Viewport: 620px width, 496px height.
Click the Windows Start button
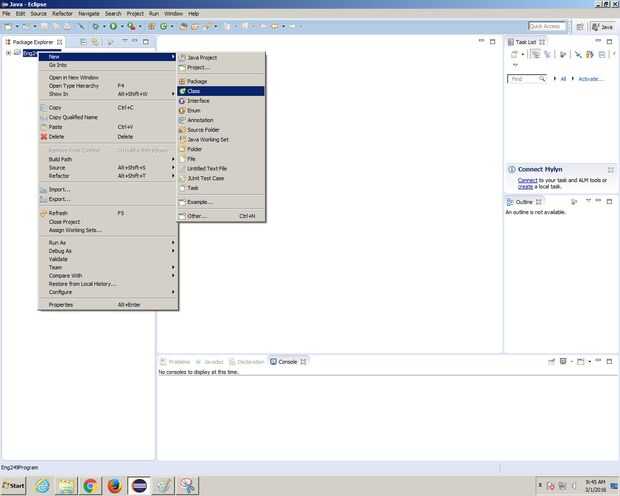[13, 485]
